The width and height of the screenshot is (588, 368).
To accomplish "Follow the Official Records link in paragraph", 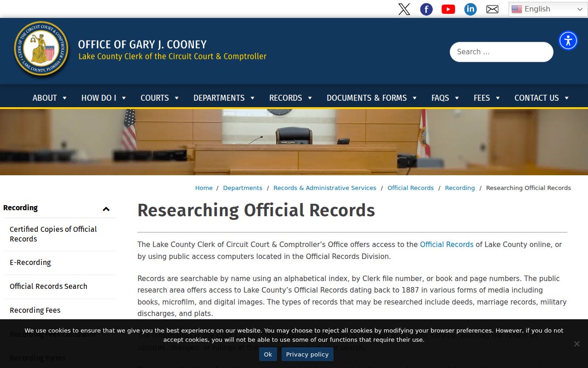I will (447, 244).
